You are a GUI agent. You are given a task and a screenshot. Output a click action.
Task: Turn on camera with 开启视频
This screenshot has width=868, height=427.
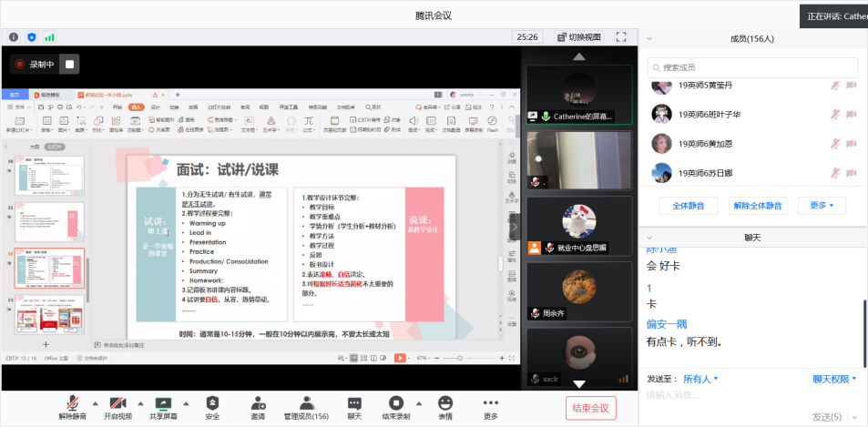[x=116, y=402]
